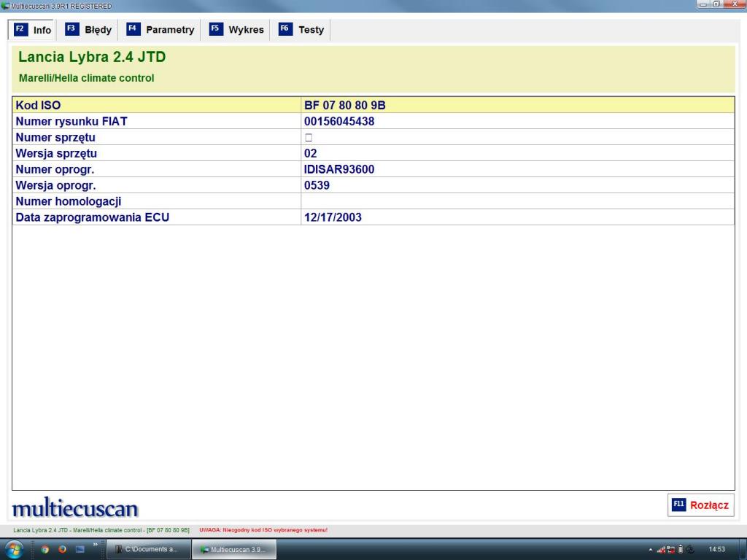Click the Rozłącz disconnect button
The image size is (747, 560).
[x=700, y=505]
